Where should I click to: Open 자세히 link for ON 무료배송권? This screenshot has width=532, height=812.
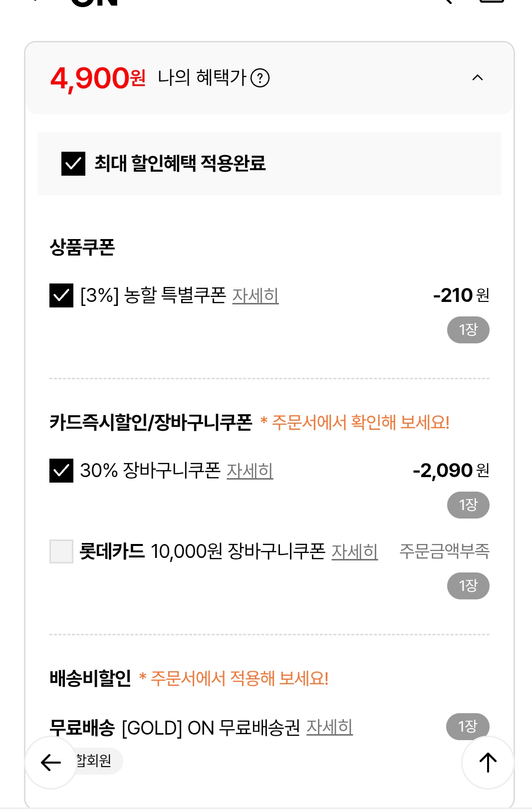[329, 727]
